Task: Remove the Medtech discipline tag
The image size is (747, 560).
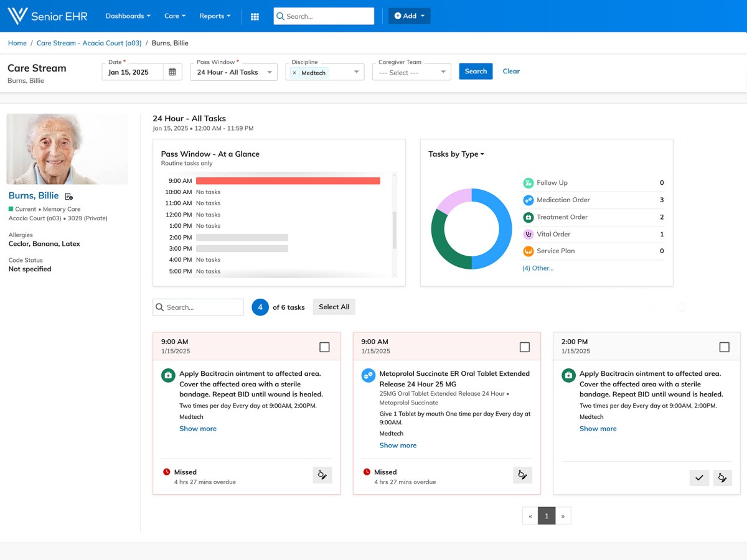Action: pos(294,73)
